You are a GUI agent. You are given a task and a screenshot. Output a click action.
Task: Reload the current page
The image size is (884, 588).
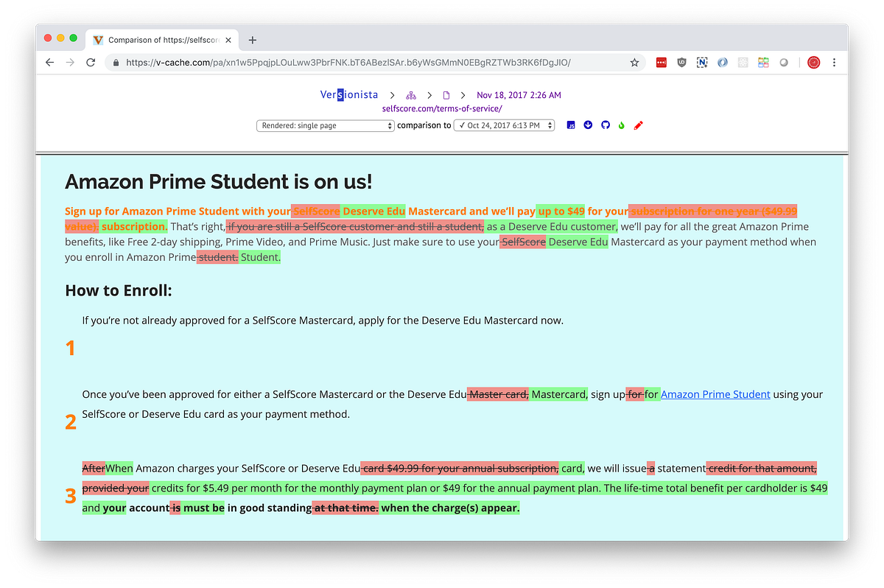(x=91, y=63)
